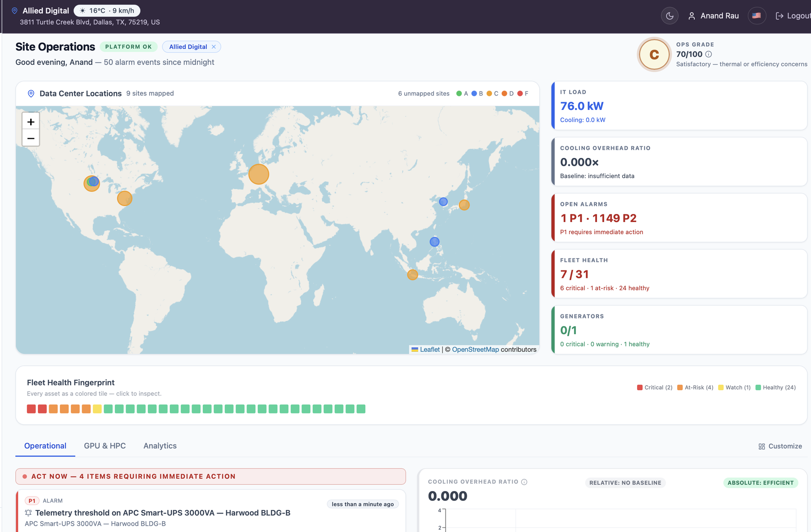The image size is (811, 532).
Task: Click the large orange Europe site marker
Action: (259, 174)
